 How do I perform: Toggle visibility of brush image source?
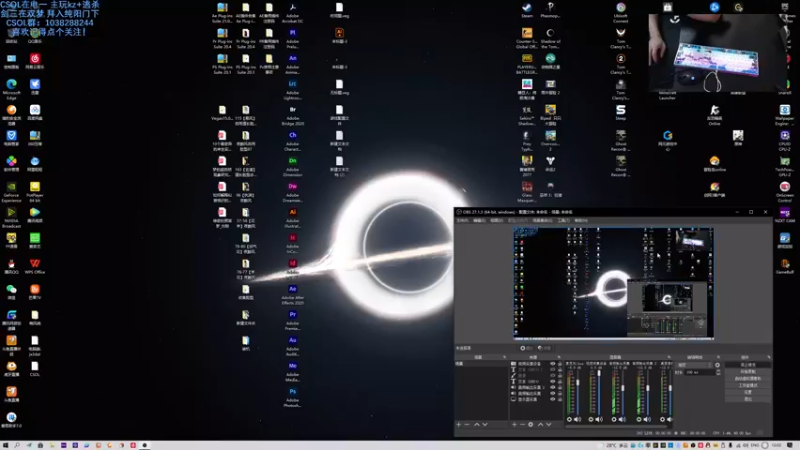pos(553,375)
